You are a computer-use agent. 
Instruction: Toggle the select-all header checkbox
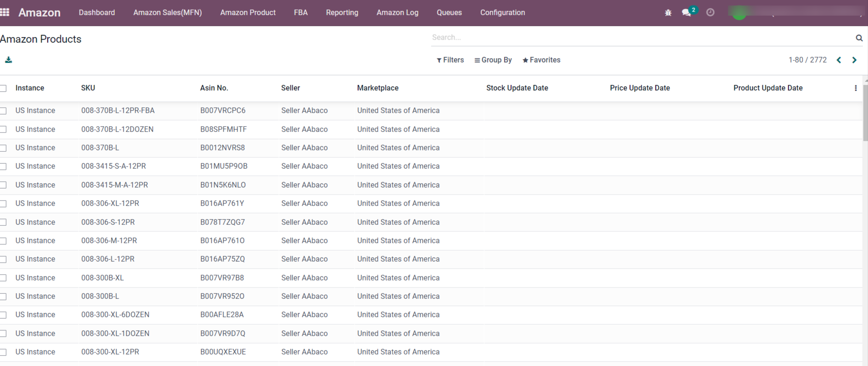click(x=4, y=88)
